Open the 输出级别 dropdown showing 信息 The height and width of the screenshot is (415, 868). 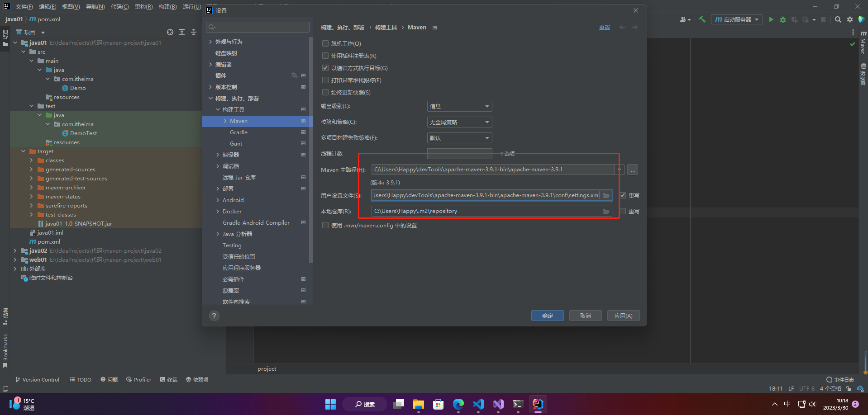tap(459, 106)
